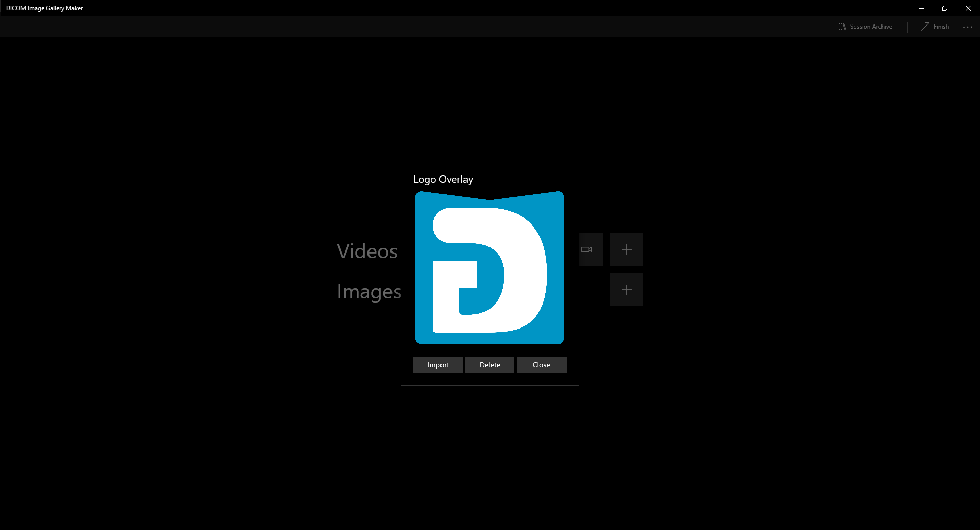Click the Videos label
The width and height of the screenshot is (980, 530).
click(x=367, y=251)
